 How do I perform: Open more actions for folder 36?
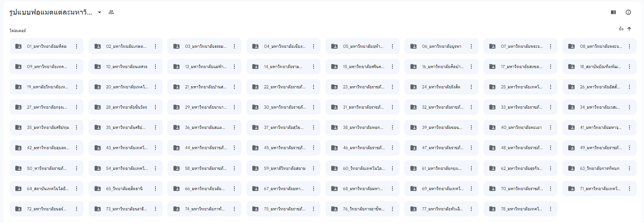234,127
